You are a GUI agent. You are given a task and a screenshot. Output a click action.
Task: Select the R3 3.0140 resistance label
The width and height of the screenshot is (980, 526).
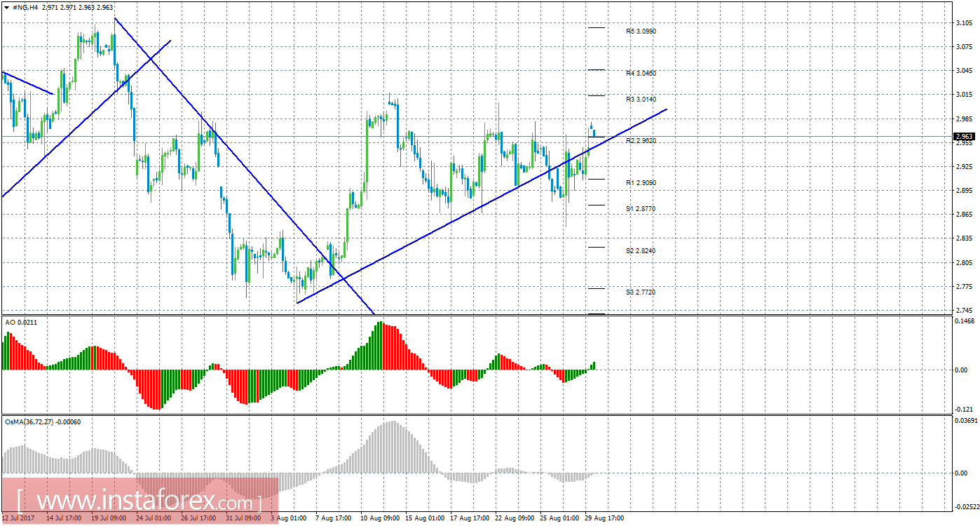[x=641, y=100]
